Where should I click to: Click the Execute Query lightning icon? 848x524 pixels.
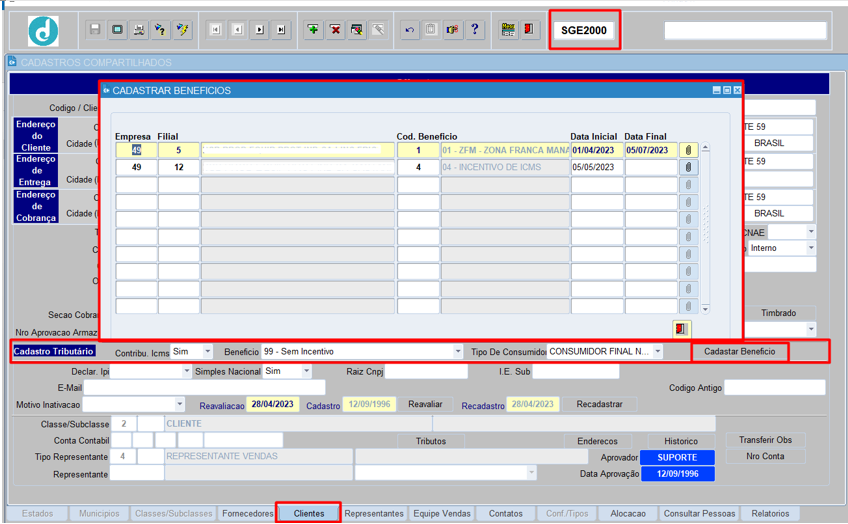click(x=183, y=30)
